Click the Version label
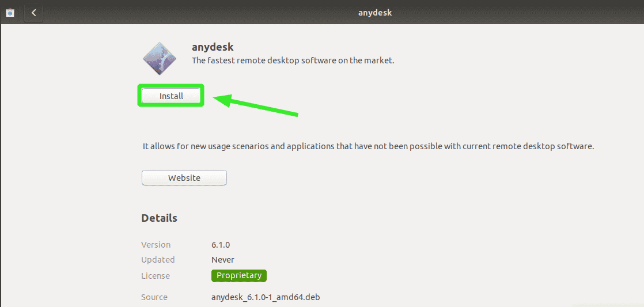Viewport: 644px width, 307px height. (156, 245)
